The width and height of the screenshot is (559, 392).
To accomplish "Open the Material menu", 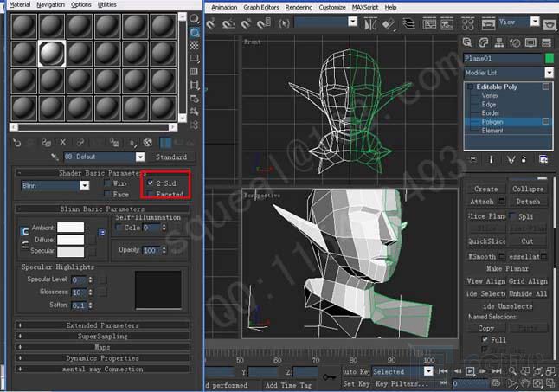I will coord(20,4).
